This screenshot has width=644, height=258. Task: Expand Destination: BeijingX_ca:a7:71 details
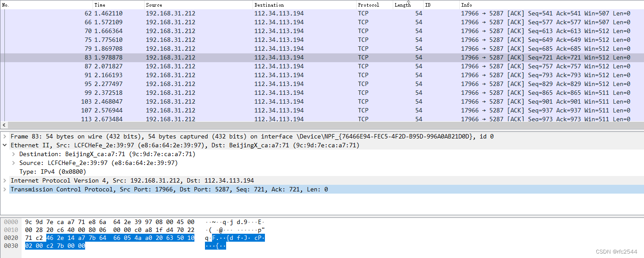click(x=12, y=154)
